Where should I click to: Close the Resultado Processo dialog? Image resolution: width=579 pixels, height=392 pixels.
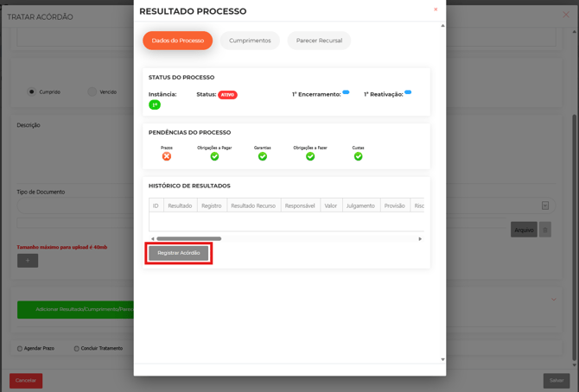tap(436, 10)
